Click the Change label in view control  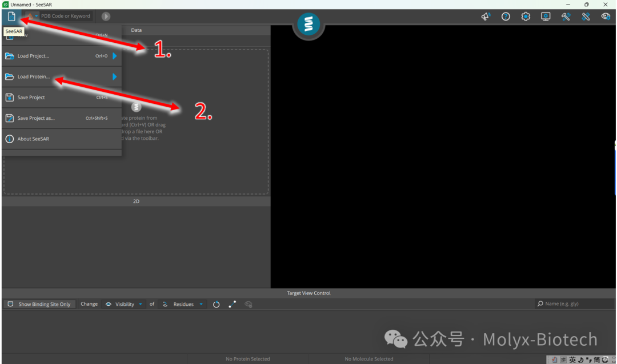click(89, 304)
